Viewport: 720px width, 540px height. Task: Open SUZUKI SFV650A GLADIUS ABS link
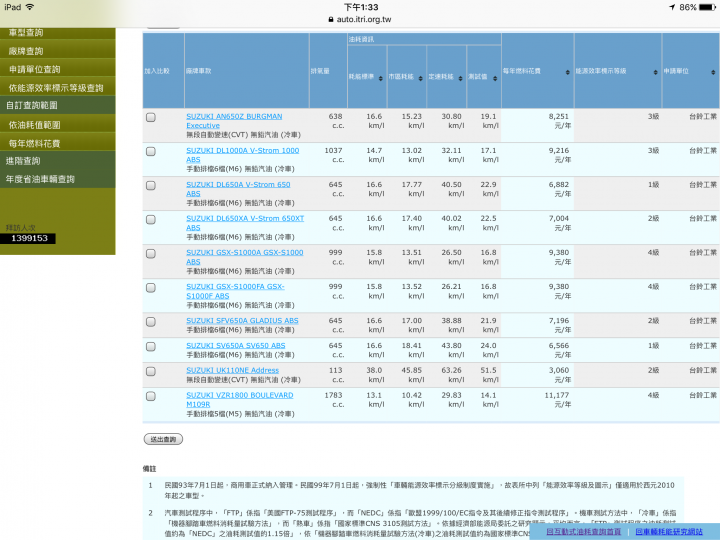pos(242,321)
